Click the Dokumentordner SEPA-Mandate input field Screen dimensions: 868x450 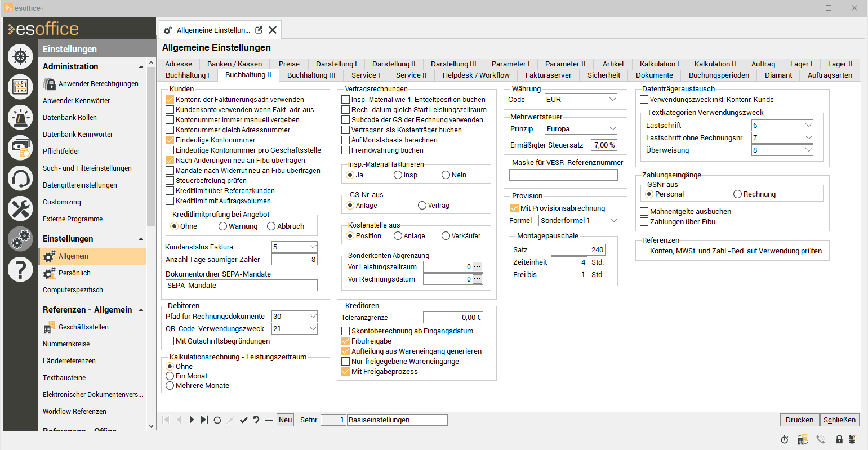pos(242,286)
